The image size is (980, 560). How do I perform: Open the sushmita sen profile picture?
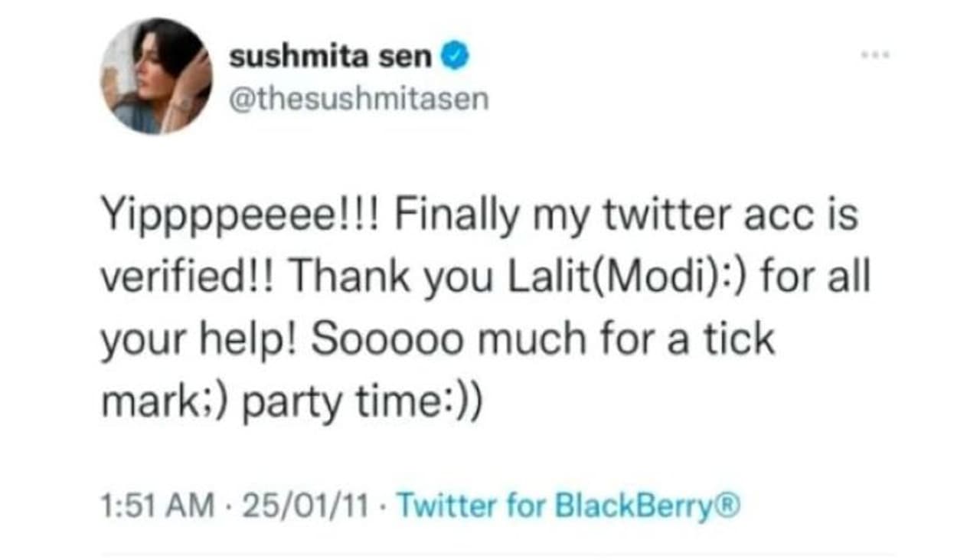tap(156, 76)
